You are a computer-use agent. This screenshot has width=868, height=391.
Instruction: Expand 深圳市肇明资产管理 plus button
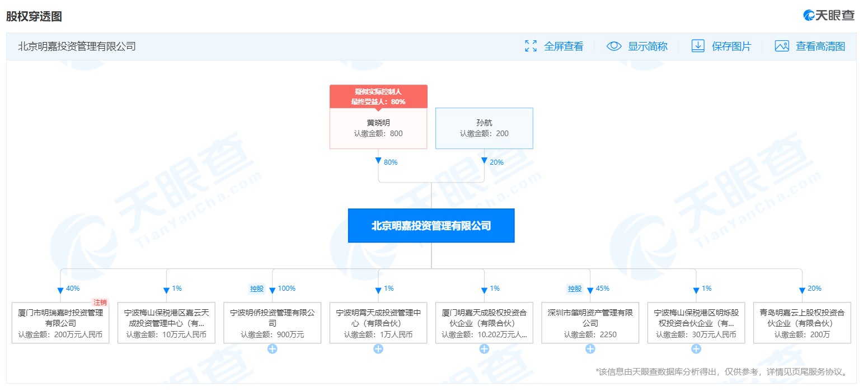tap(590, 349)
